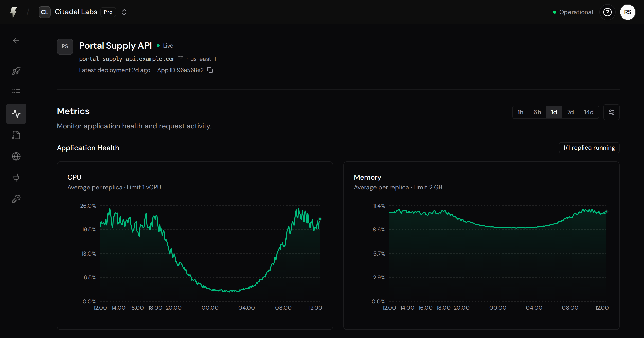Click the lightning bolt home logo
Screen dimensions: 644x338
(14, 12)
